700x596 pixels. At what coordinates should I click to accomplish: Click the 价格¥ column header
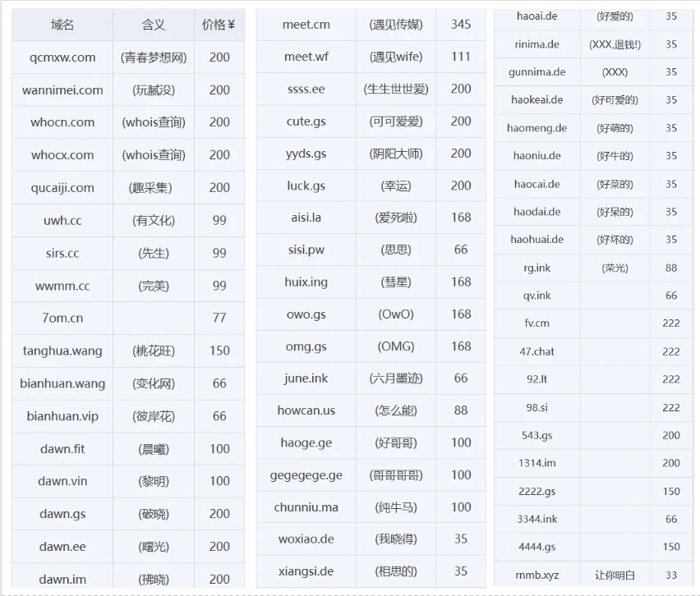[219, 25]
